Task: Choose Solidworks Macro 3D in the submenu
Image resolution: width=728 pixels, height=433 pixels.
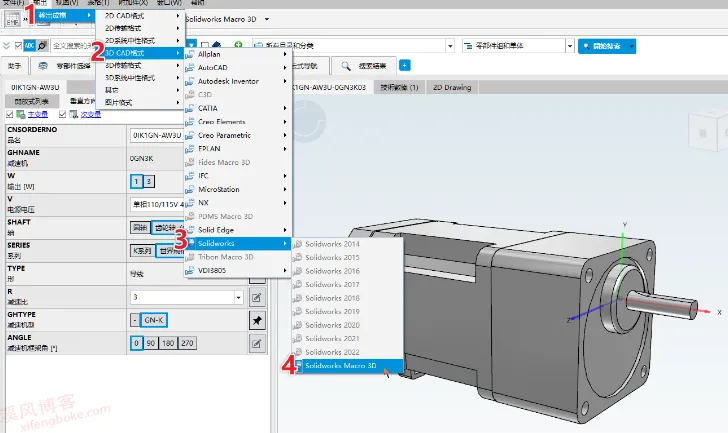Action: click(x=347, y=366)
